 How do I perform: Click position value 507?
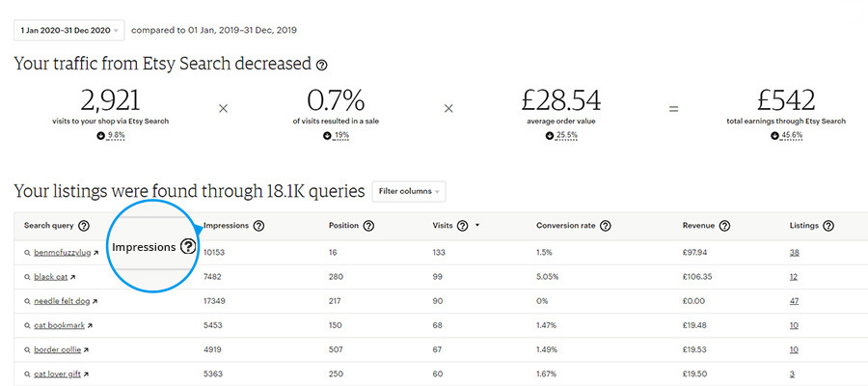pyautogui.click(x=336, y=350)
